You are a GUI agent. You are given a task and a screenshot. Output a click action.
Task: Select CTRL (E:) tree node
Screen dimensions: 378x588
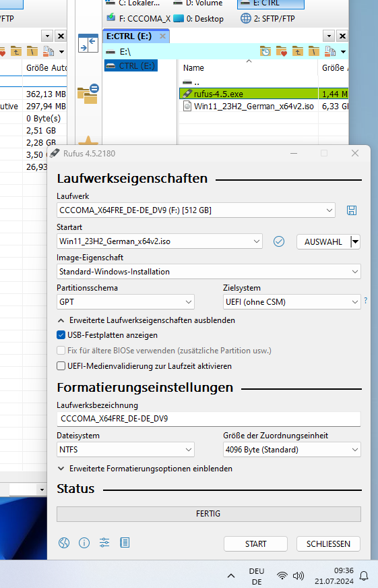click(x=131, y=65)
